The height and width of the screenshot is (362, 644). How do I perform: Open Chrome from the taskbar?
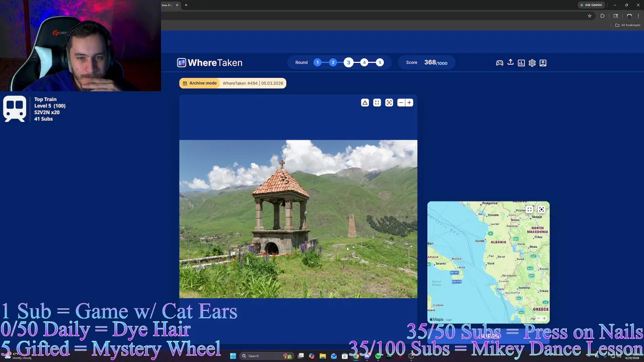tap(356, 356)
